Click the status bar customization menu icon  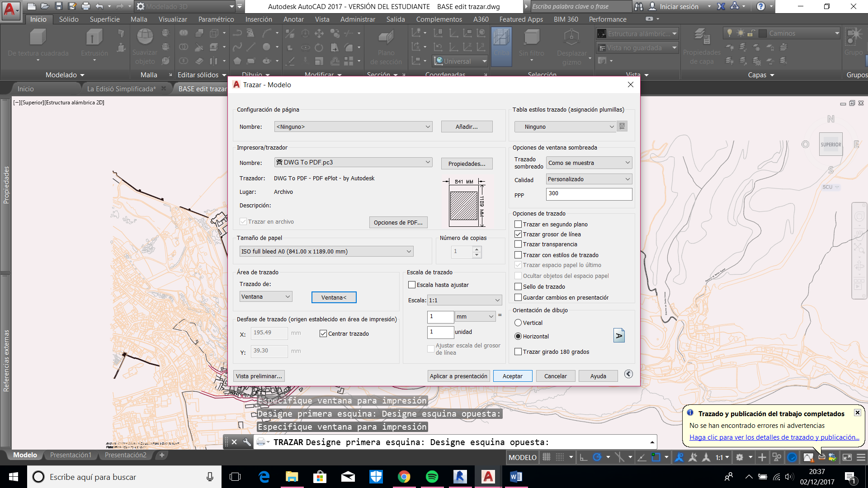[x=861, y=457]
